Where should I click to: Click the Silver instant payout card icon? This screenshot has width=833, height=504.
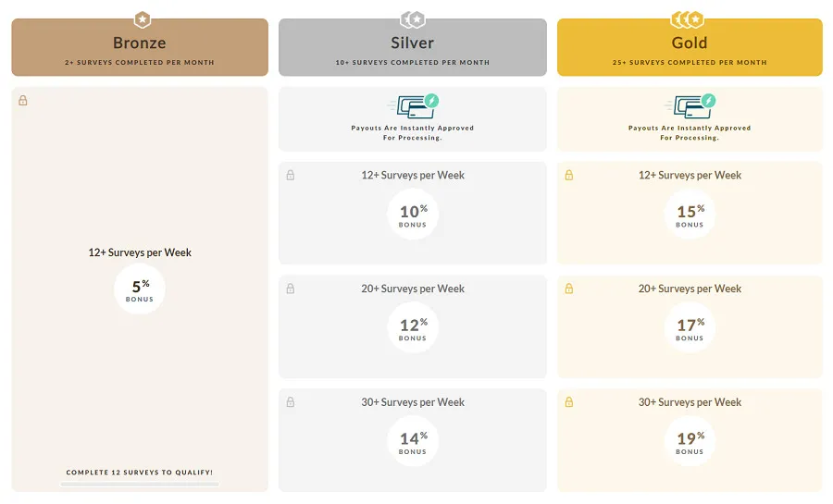click(413, 105)
